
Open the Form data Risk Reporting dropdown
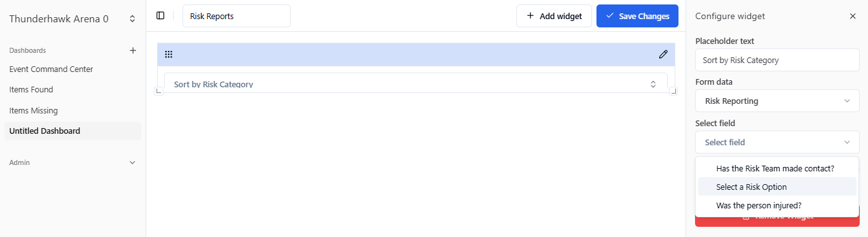click(777, 101)
